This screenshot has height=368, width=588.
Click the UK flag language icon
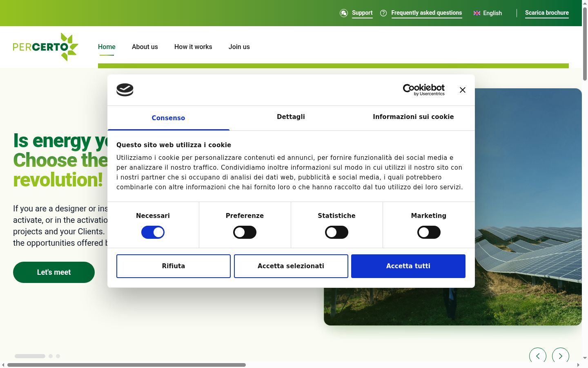click(477, 13)
